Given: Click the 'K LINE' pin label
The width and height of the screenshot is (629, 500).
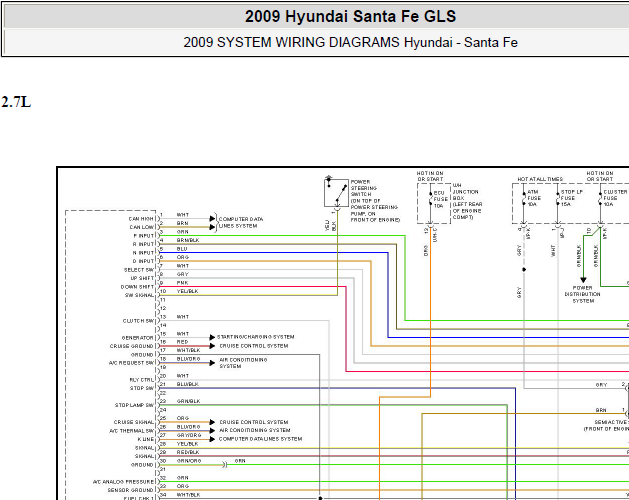Looking at the screenshot, I should coord(146,439).
